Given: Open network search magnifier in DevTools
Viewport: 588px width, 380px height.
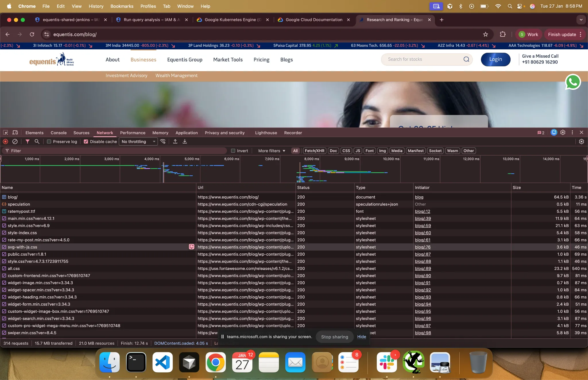Looking at the screenshot, I should [x=37, y=141].
